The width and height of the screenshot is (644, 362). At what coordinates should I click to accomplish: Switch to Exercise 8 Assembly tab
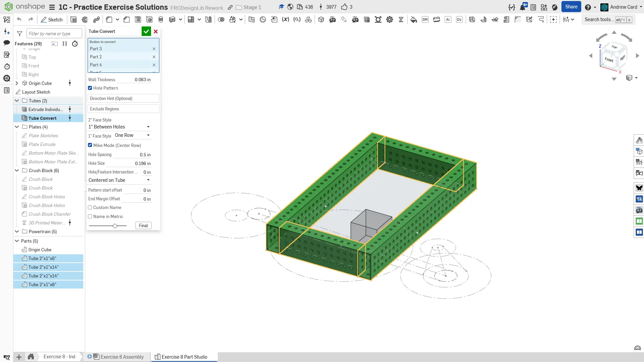(x=122, y=357)
